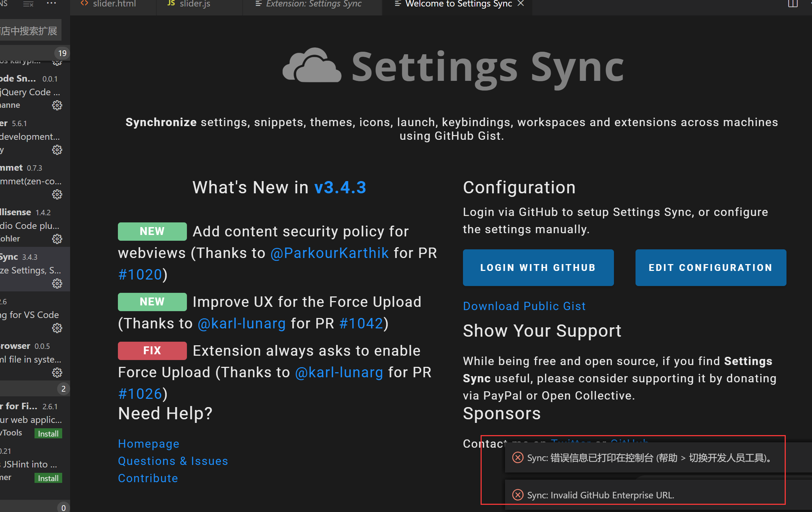Open the Contribute link
Screen dimensions: 812x512
tap(148, 478)
